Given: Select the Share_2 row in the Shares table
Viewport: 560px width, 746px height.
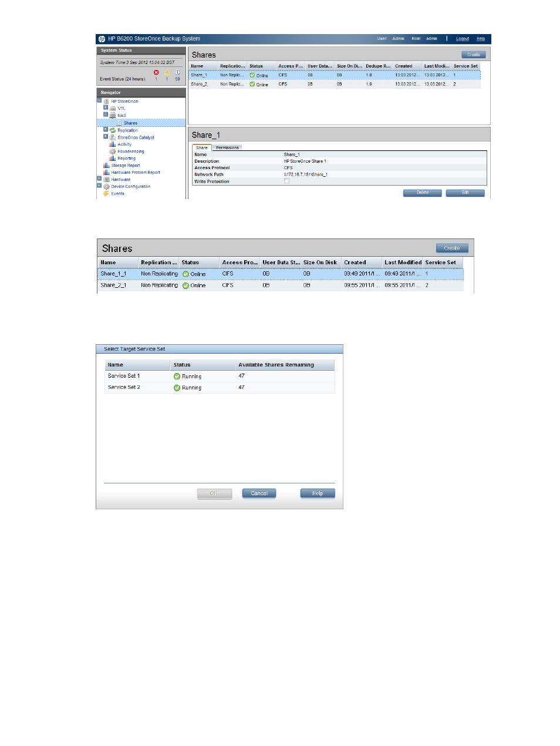Looking at the screenshot, I should pos(335,85).
